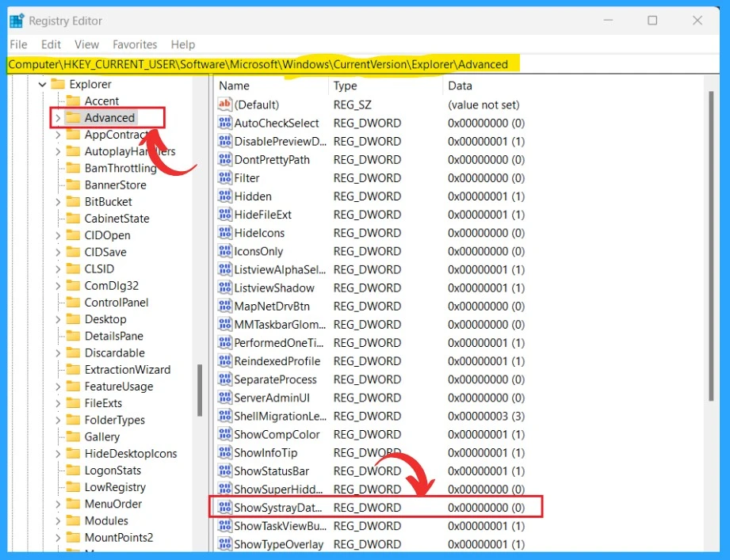Click the folder icon of CabinetState key
The width and height of the screenshot is (730, 560).
pos(73,219)
